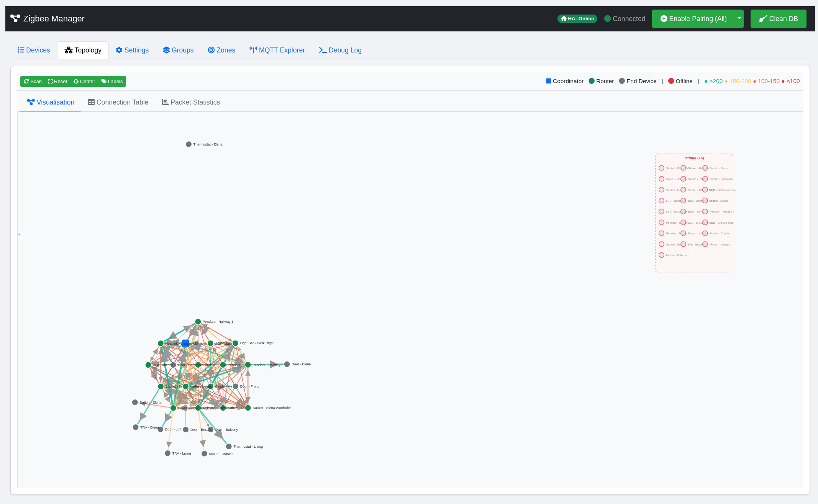Select offline Socket - Couch node
The image size is (818, 504).
click(x=705, y=233)
